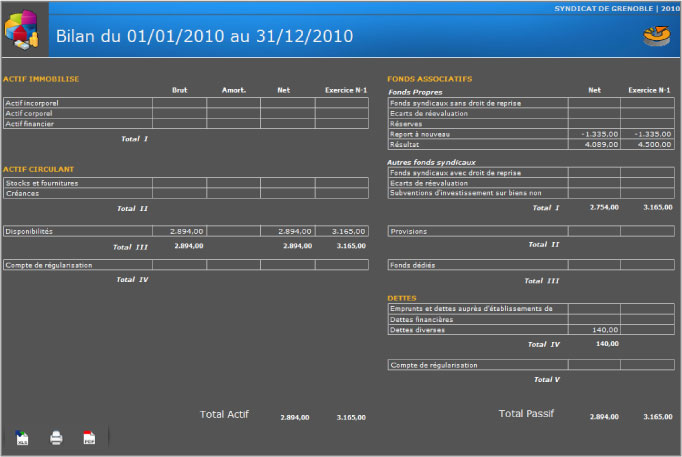Click the colorful application logo
This screenshot has width=682, height=457.
tap(22, 30)
